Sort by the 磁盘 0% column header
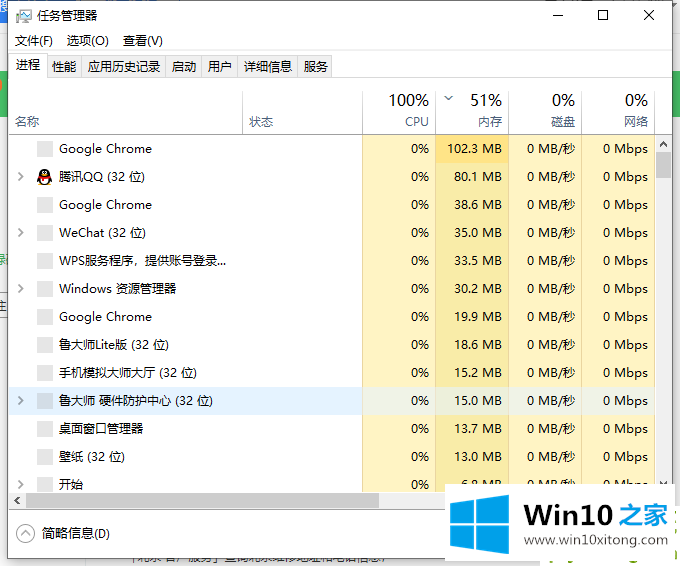Image resolution: width=680 pixels, height=566 pixels. click(545, 112)
